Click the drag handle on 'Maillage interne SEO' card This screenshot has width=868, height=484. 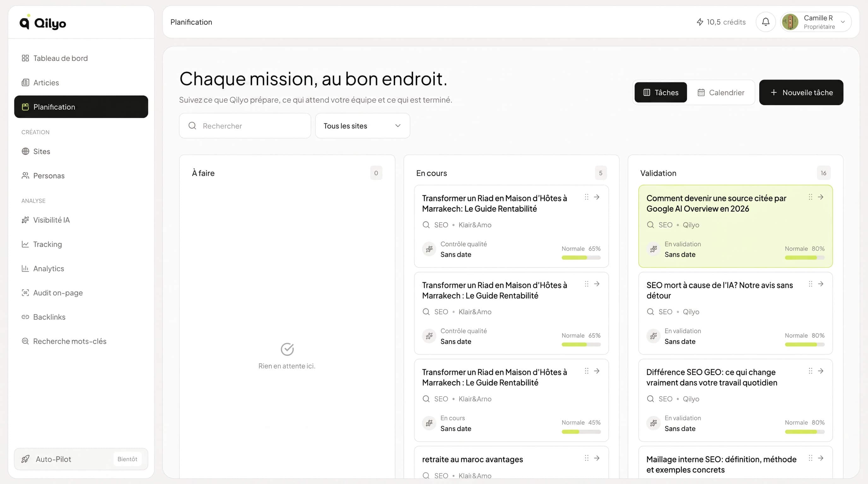(810, 458)
